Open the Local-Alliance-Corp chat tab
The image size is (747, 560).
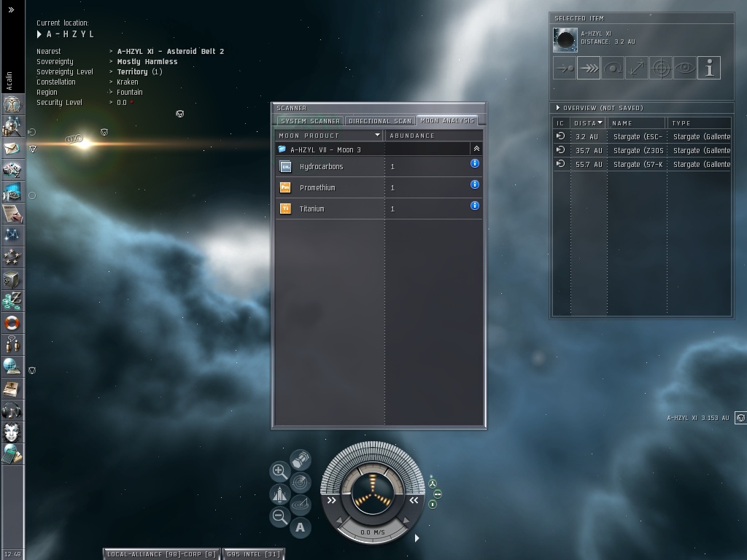(x=161, y=554)
